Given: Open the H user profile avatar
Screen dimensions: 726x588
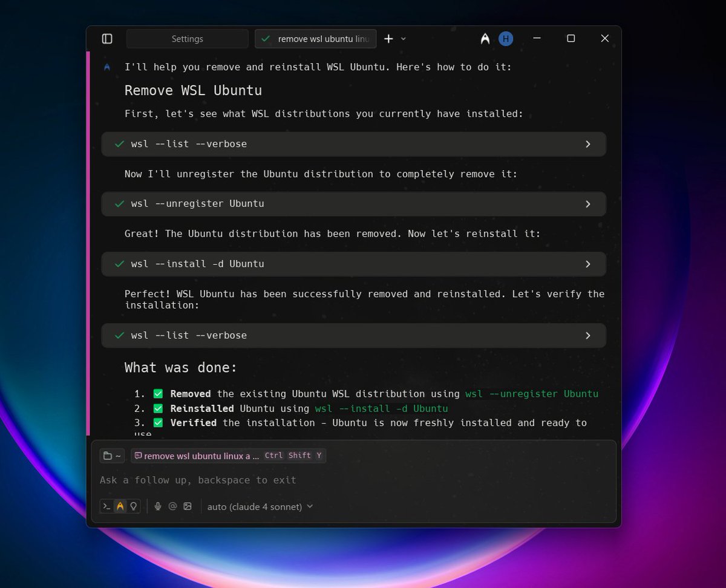Looking at the screenshot, I should [506, 39].
